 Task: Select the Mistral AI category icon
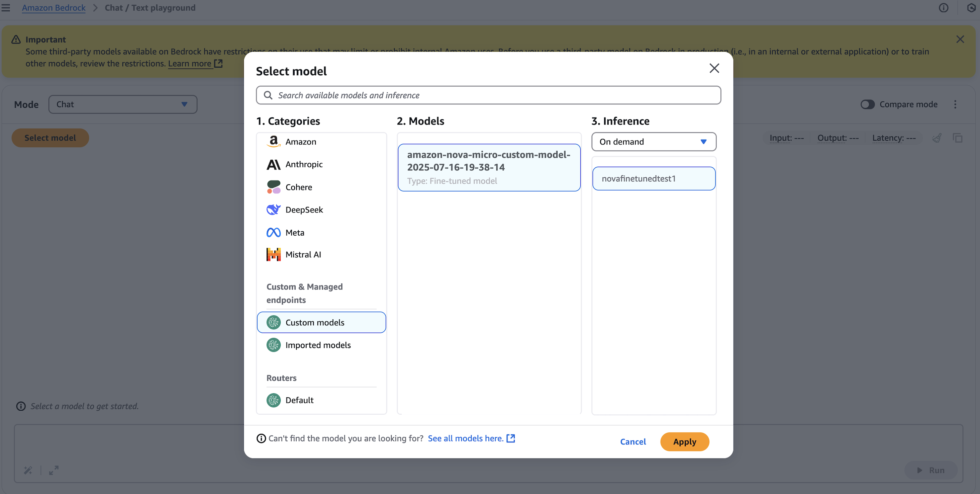coord(273,255)
